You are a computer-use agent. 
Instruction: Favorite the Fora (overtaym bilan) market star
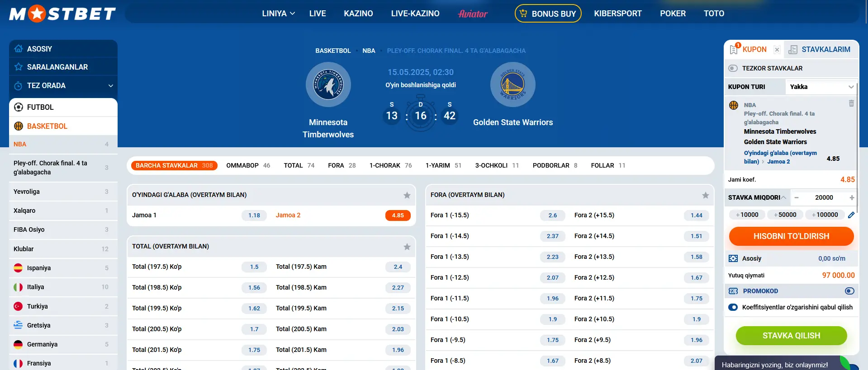tap(706, 195)
